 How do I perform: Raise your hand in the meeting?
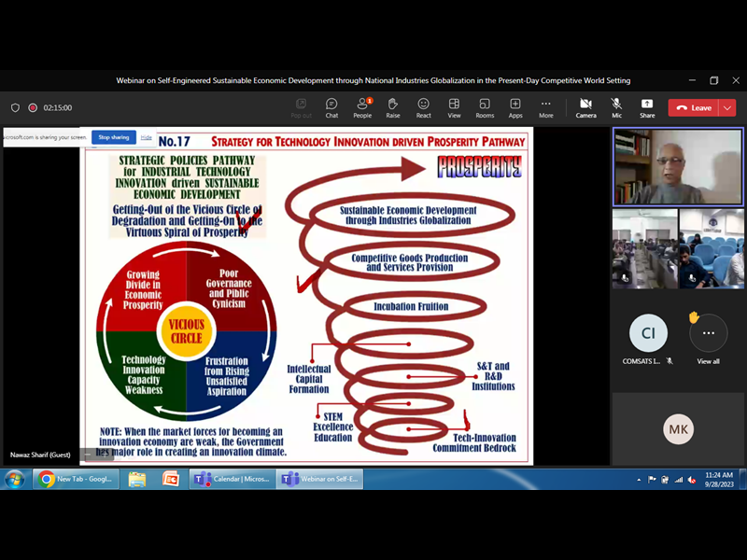[x=393, y=108]
